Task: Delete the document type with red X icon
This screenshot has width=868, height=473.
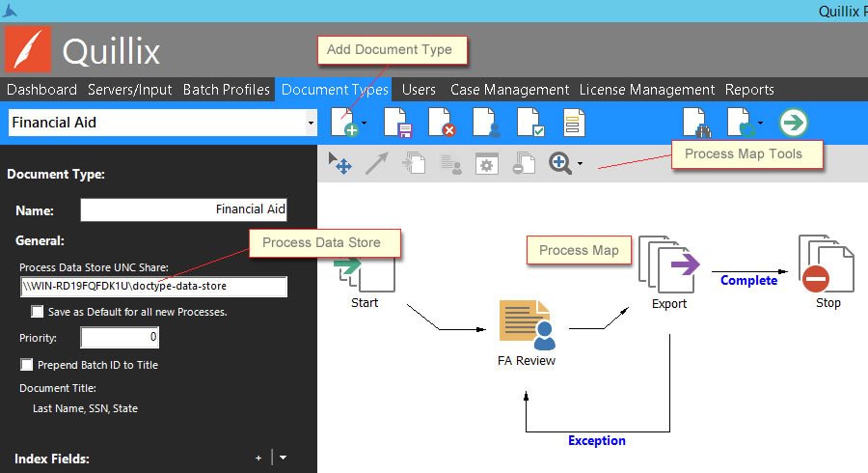Action: point(442,123)
